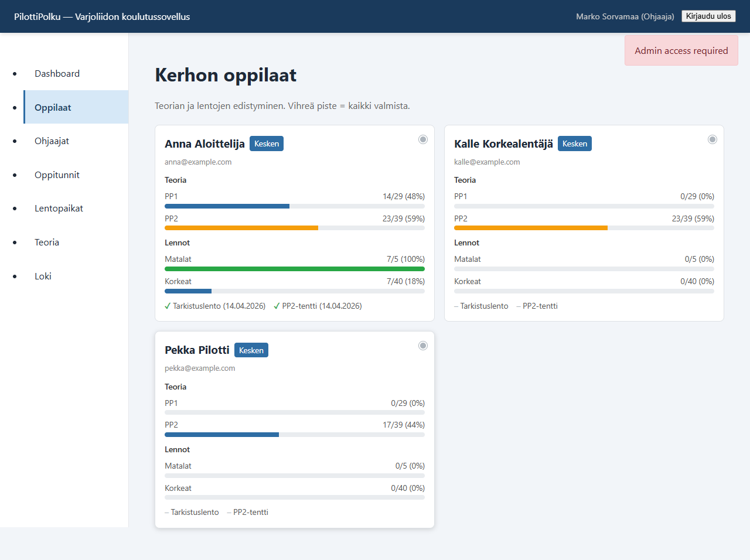Click Anna Aloittelija's status dot indicator
This screenshot has height=560, width=750.
[423, 139]
